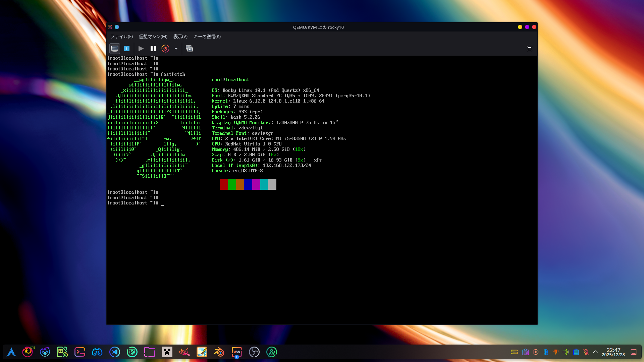Click the red shutdown power icon
This screenshot has height=362, width=644.
[165, 49]
